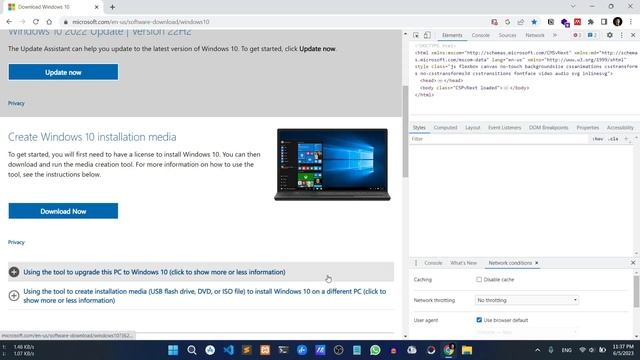This screenshot has width=640, height=360.
Task: Click the share page icon in address bar
Action: pyautogui.click(x=520, y=22)
